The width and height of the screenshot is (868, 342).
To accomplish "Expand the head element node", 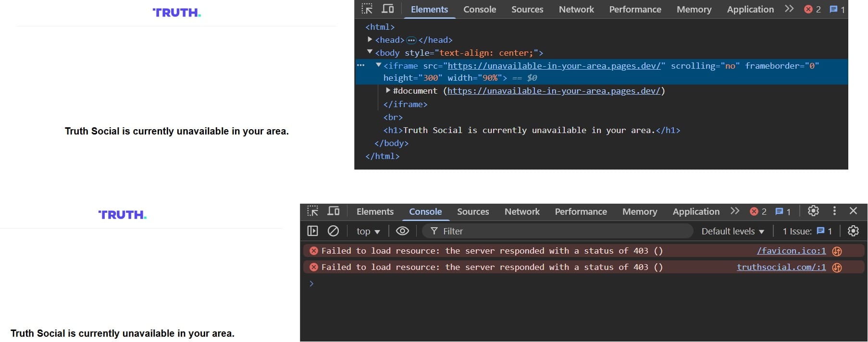I will pyautogui.click(x=370, y=39).
